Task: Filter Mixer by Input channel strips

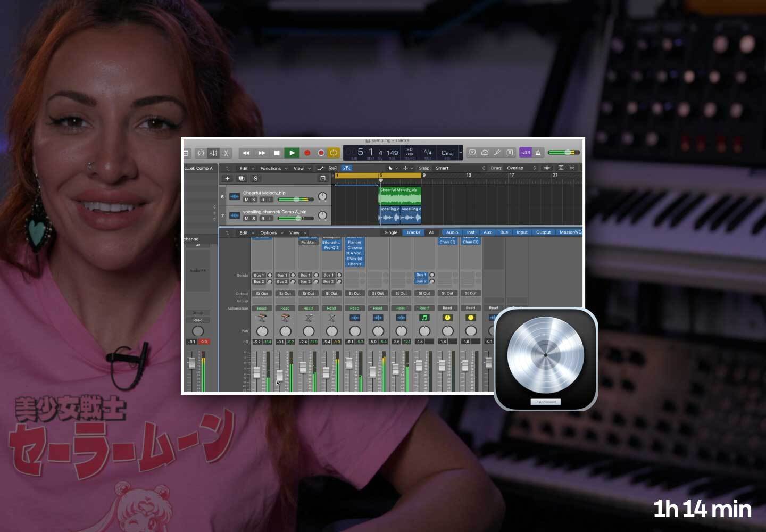Action: click(x=522, y=232)
